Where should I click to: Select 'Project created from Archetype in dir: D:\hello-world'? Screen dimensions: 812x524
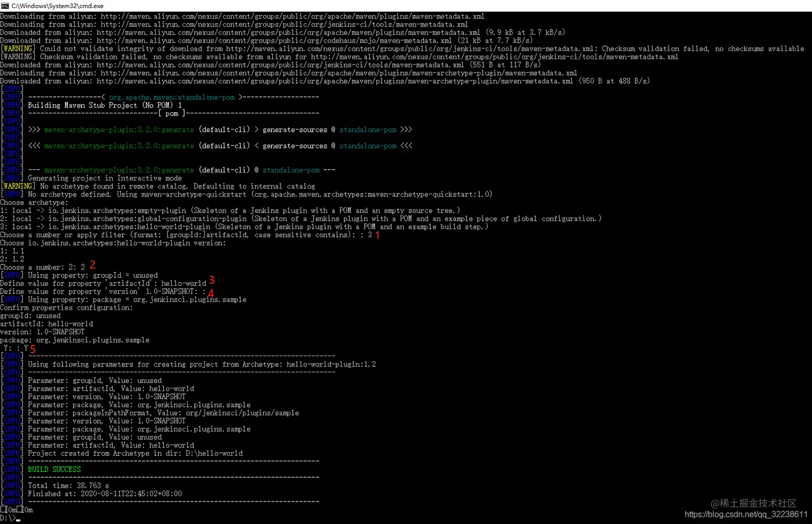point(135,453)
